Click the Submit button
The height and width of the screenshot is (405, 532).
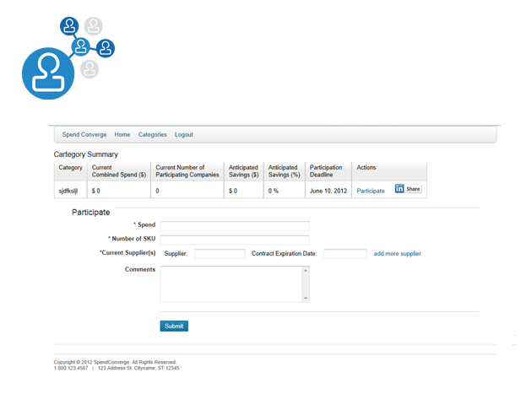[174, 326]
